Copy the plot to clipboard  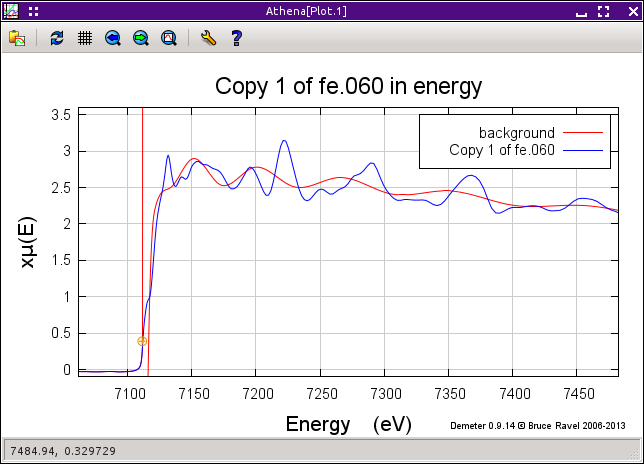17,38
